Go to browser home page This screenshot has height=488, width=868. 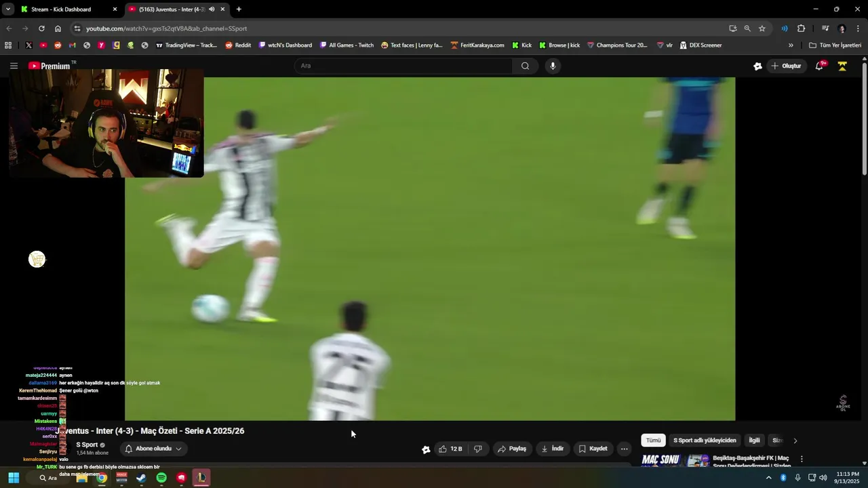(x=58, y=28)
